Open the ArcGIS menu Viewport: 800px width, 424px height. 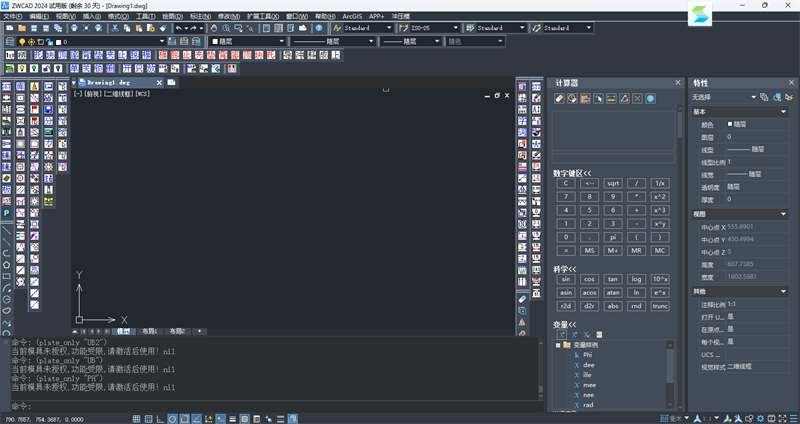(353, 17)
